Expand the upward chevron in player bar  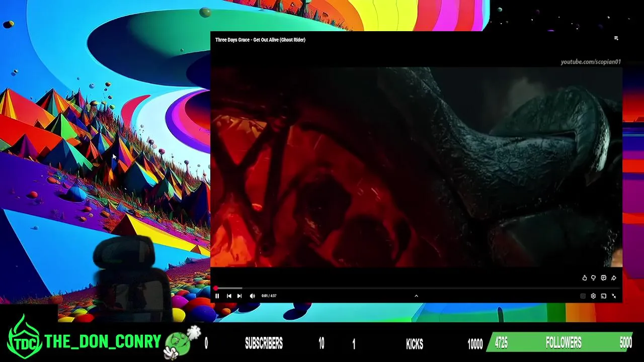pyautogui.click(x=416, y=296)
